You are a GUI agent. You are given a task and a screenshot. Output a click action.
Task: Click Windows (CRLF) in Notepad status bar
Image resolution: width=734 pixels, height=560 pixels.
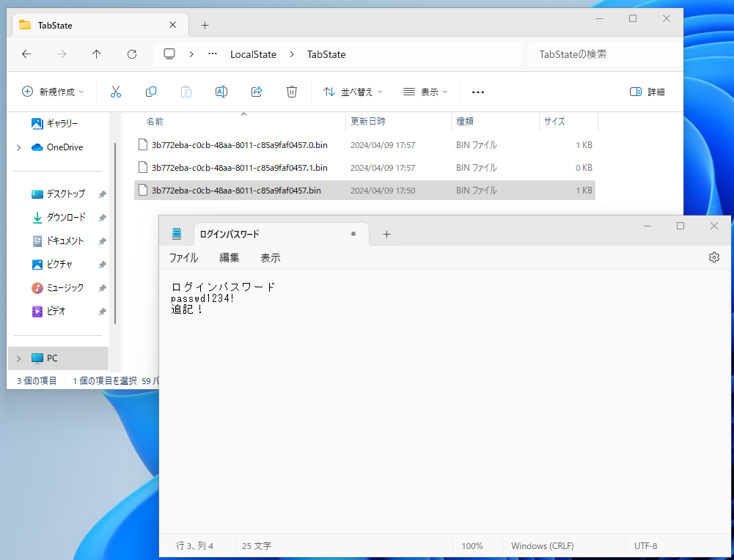pos(543,546)
